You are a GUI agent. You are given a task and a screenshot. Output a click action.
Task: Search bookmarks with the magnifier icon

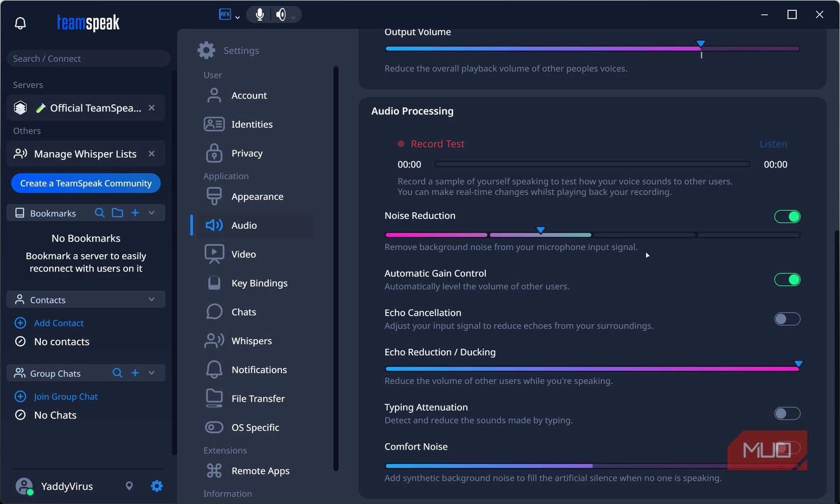point(100,213)
